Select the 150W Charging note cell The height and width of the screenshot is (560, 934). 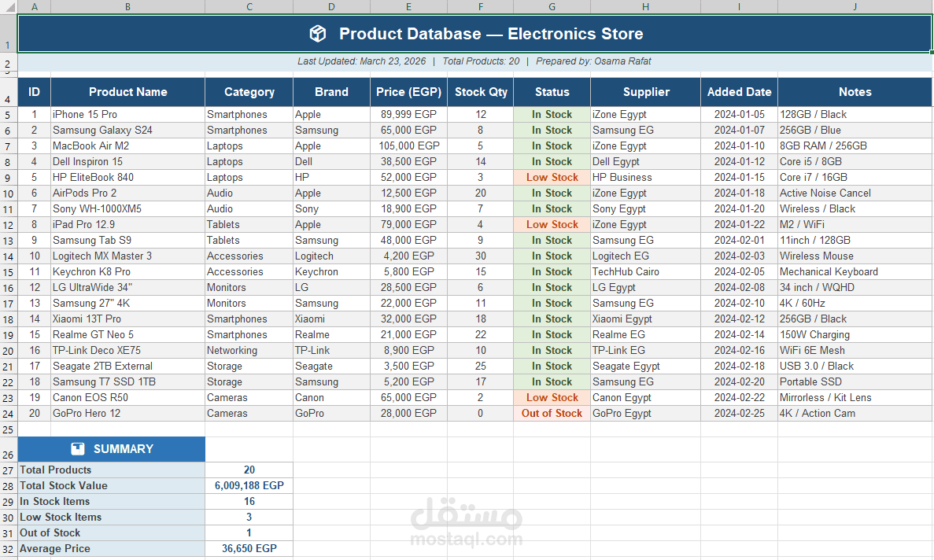(x=855, y=334)
